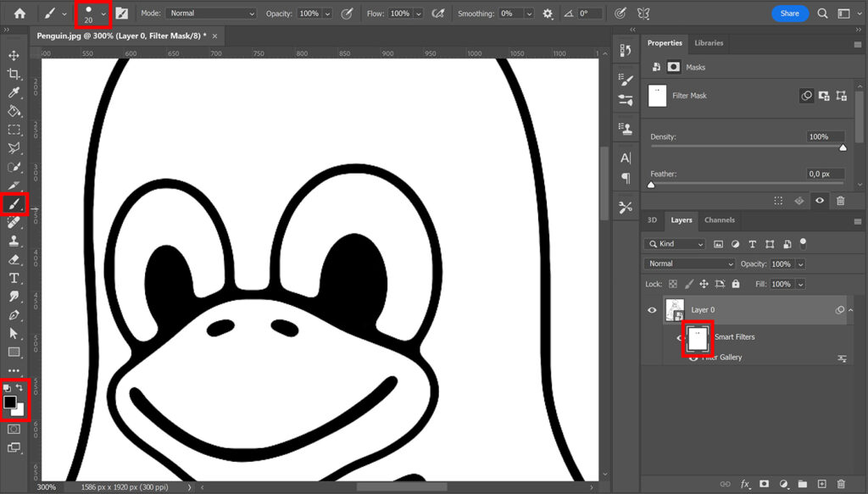
Task: Select the Healing Brush tool
Action: click(14, 222)
